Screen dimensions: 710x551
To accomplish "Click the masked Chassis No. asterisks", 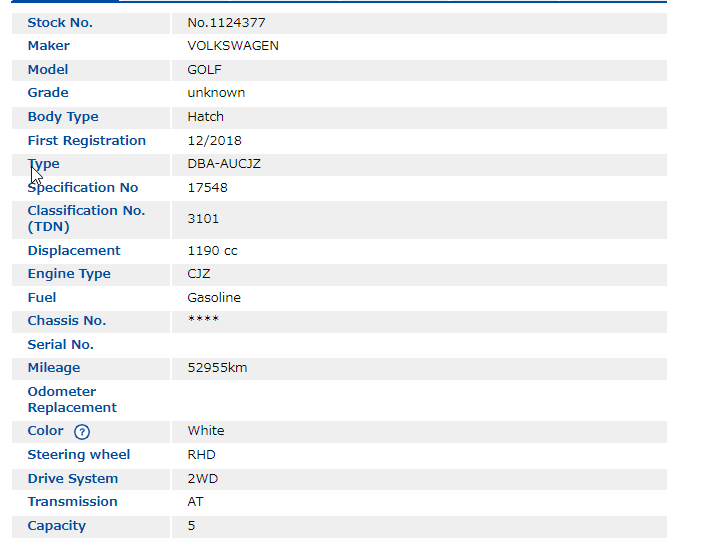I will [203, 321].
